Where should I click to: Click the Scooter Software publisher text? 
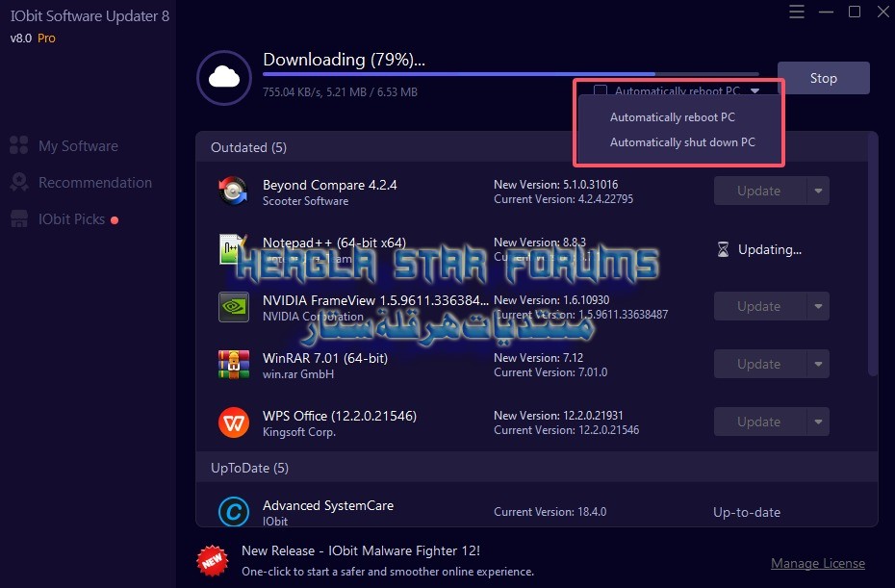pos(305,201)
